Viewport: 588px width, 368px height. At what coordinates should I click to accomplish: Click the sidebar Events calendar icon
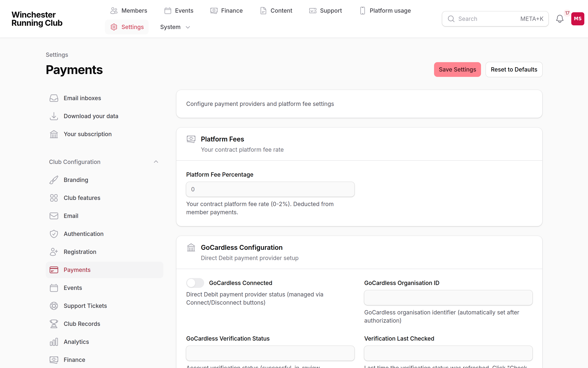tap(54, 288)
